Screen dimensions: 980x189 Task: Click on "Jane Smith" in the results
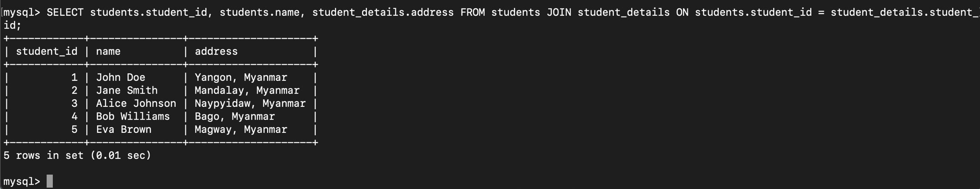coord(127,91)
